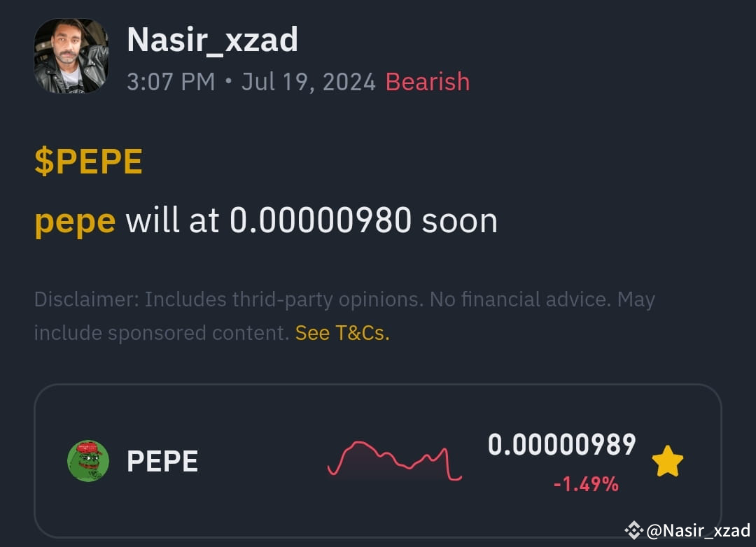Open the See T&Cs link

[x=342, y=333]
